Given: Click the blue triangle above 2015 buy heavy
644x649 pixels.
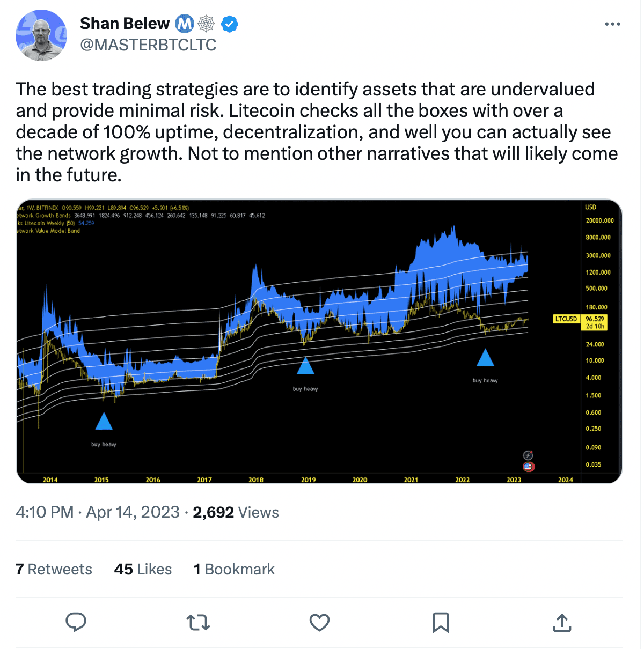Looking at the screenshot, I should (104, 422).
